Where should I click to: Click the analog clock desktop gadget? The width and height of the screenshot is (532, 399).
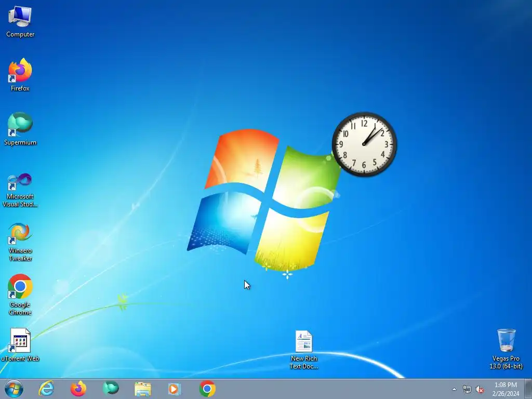coord(364,144)
